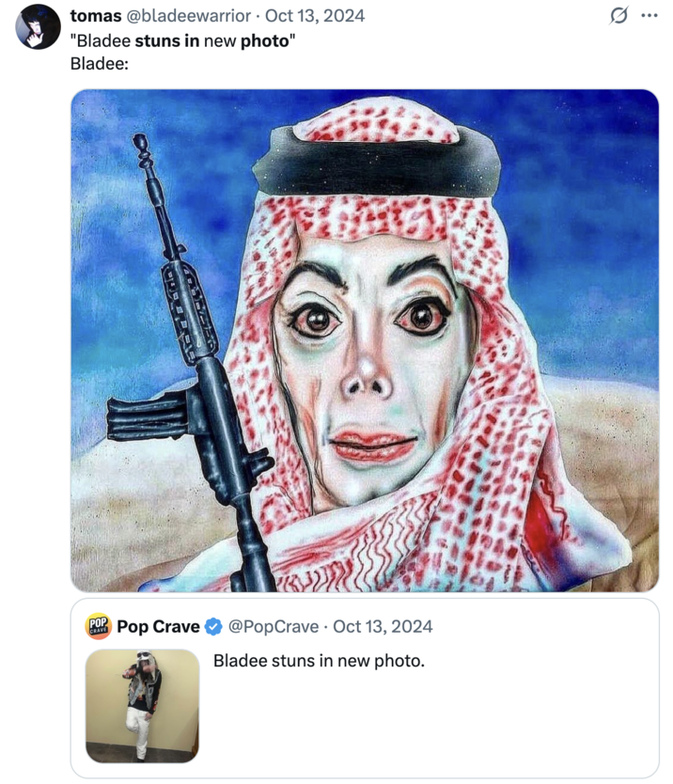Click the @bladeewarrior username handle

185,14
